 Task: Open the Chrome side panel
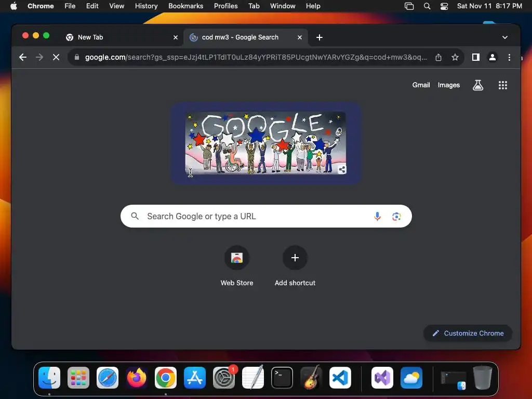coord(476,57)
